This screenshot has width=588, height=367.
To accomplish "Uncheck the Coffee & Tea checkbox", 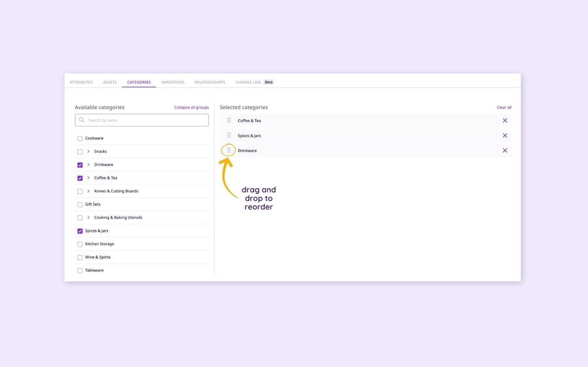I will pyautogui.click(x=80, y=178).
